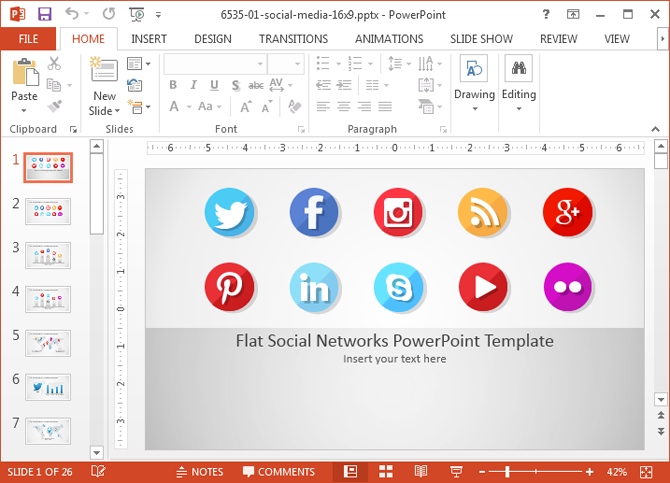Open the Paste options dropdown arrow
Image resolution: width=670 pixels, height=483 pixels.
tap(24, 111)
